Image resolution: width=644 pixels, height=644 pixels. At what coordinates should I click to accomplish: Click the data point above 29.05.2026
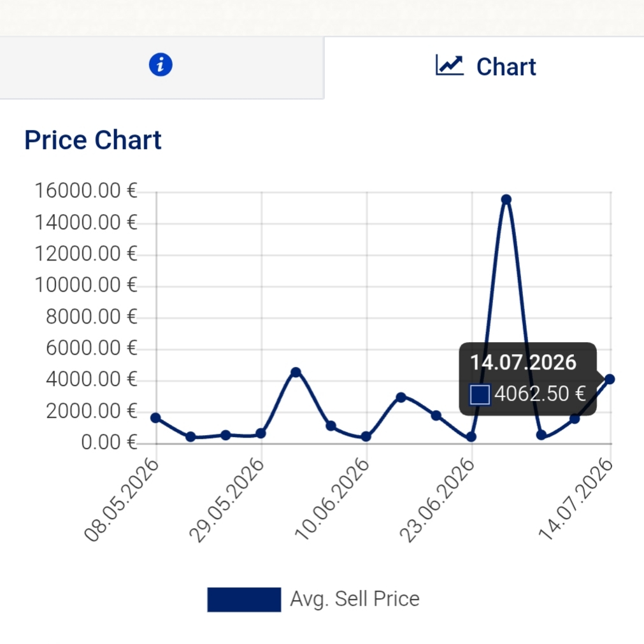pos(261,433)
